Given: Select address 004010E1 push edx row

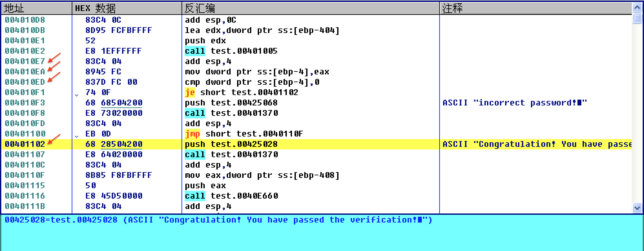Looking at the screenshot, I should pyautogui.click(x=25, y=41).
